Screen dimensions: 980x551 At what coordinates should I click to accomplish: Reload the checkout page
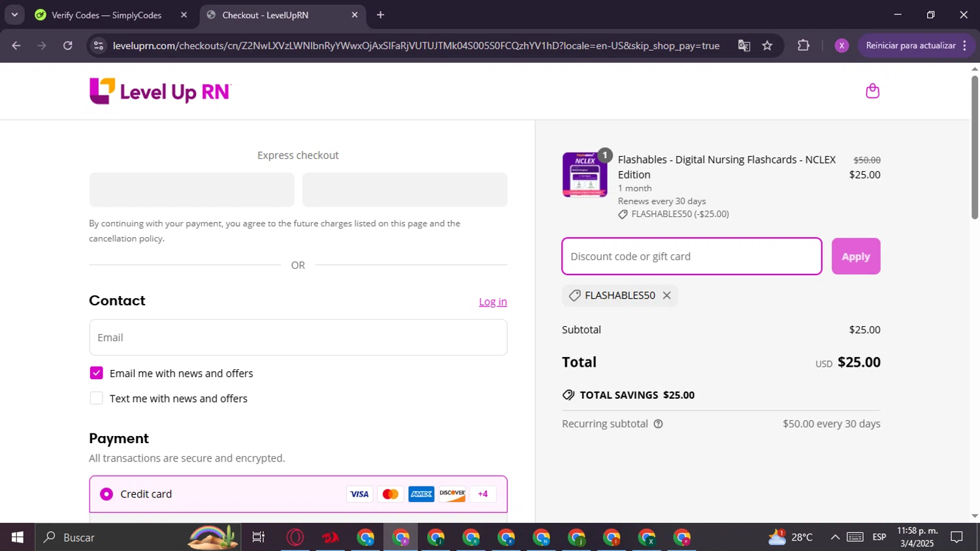click(68, 46)
